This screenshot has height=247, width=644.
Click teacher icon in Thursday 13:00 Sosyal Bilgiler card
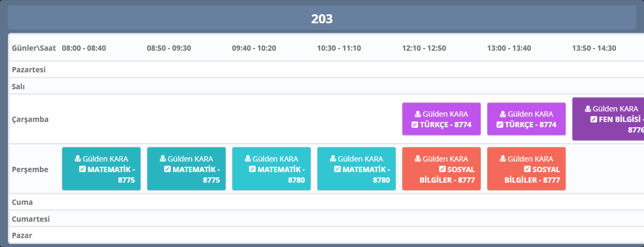(503, 159)
